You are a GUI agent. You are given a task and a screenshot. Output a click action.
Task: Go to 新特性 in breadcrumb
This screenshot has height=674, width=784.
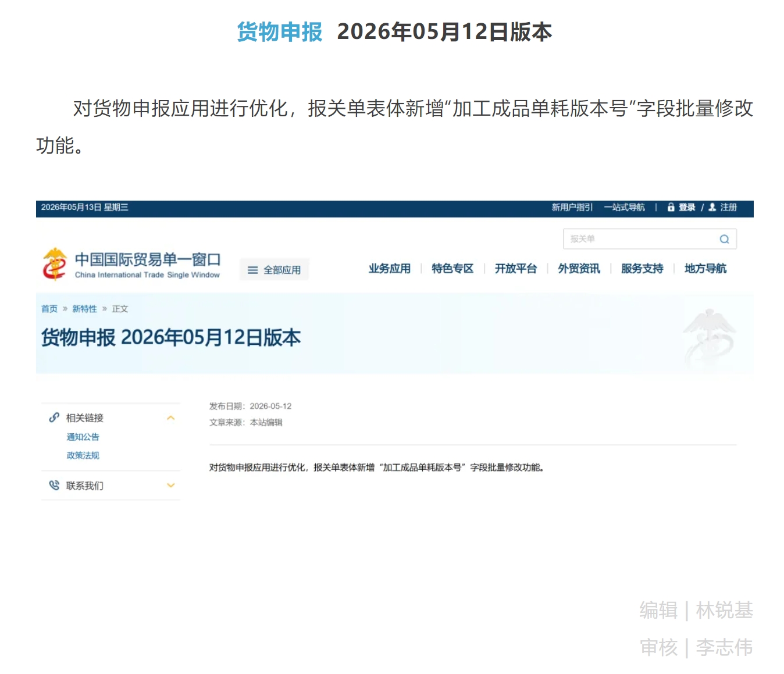point(84,309)
